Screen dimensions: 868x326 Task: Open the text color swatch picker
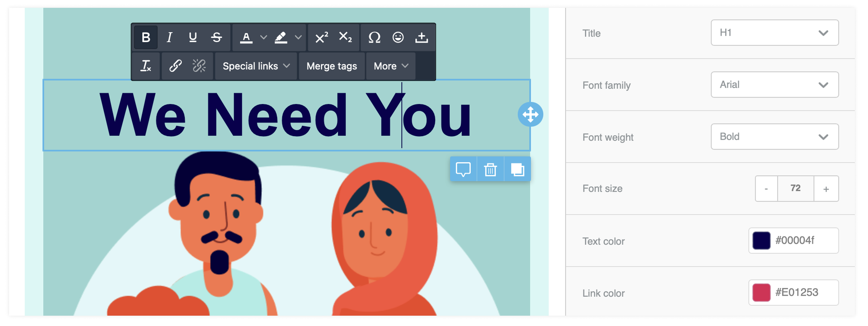coord(761,241)
